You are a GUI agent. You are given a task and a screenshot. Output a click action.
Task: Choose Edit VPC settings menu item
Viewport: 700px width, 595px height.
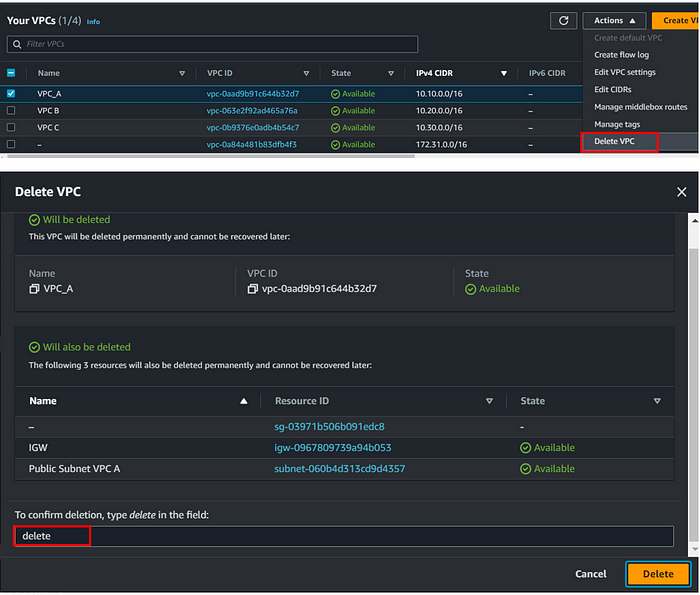tap(625, 72)
